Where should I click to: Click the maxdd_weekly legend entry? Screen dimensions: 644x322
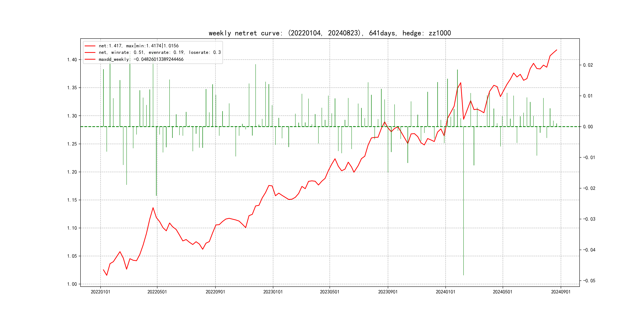[x=141, y=59]
